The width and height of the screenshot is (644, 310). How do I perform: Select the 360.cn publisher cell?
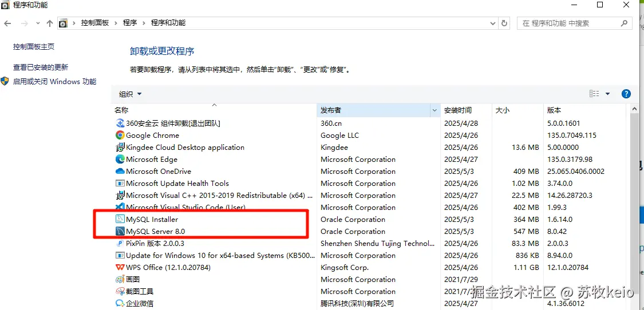(331, 123)
